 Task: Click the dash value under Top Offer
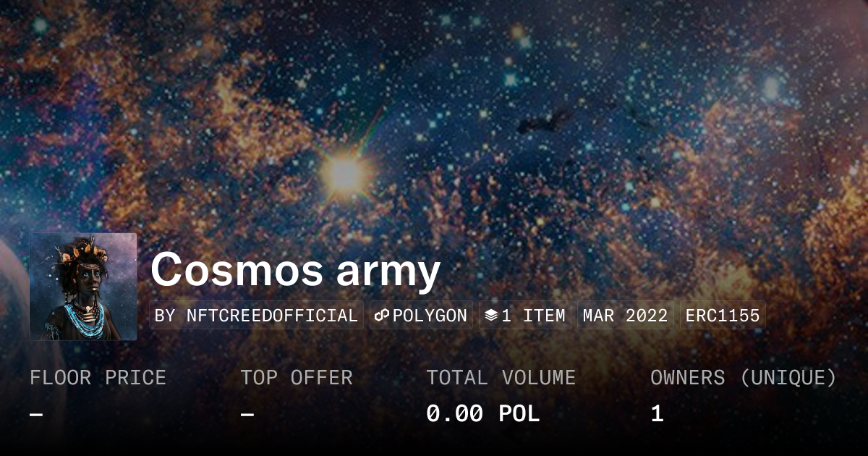click(247, 414)
